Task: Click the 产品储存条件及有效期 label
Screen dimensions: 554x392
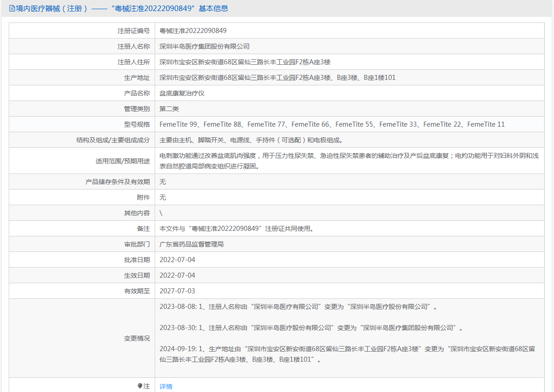Action: point(118,182)
